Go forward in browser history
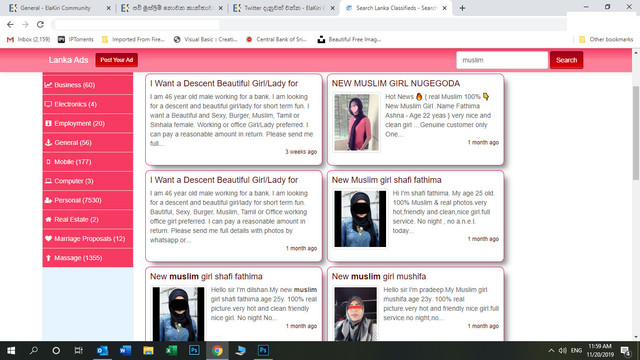Viewport: 640px width, 360px height. coord(25,24)
